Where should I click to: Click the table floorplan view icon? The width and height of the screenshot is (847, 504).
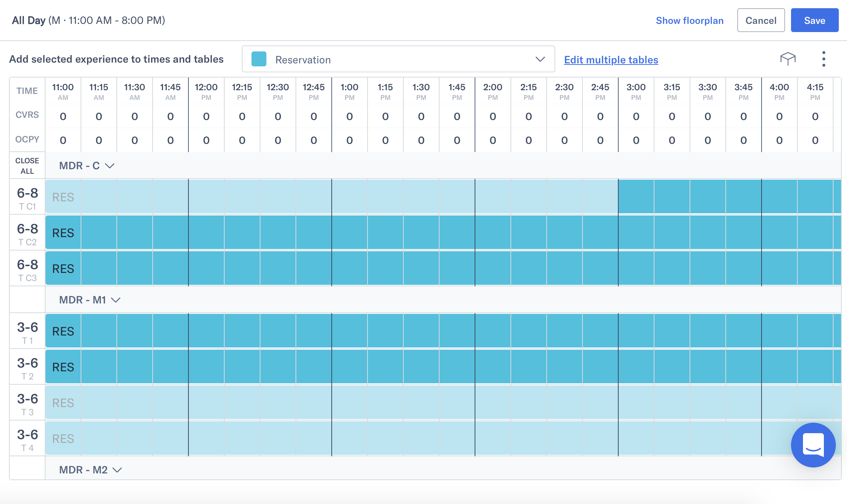788,59
